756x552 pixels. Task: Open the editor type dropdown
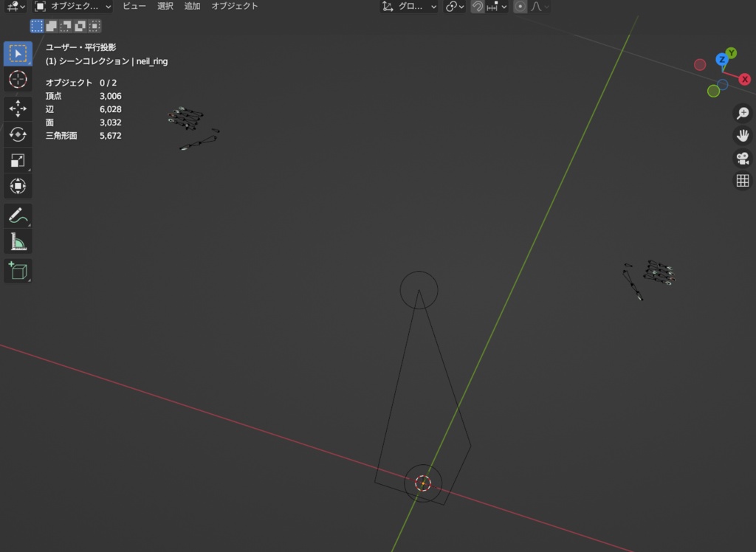pyautogui.click(x=16, y=7)
